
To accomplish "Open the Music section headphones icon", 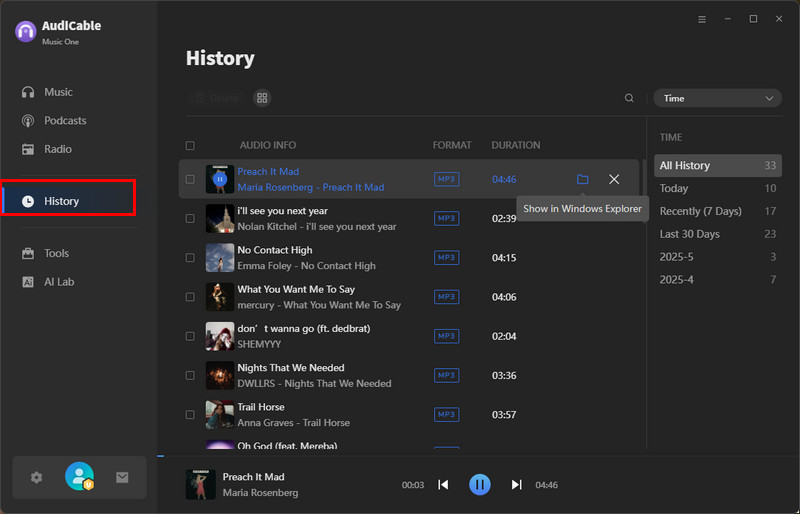I will click(28, 92).
